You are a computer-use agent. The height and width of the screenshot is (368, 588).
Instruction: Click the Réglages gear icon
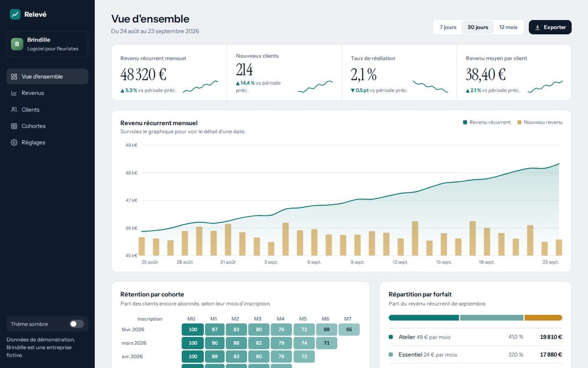pos(14,142)
